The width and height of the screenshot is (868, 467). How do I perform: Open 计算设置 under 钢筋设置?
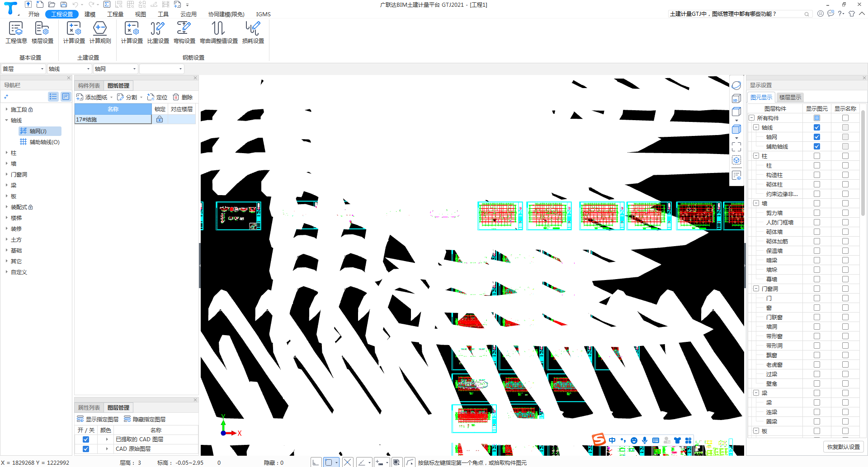point(132,33)
